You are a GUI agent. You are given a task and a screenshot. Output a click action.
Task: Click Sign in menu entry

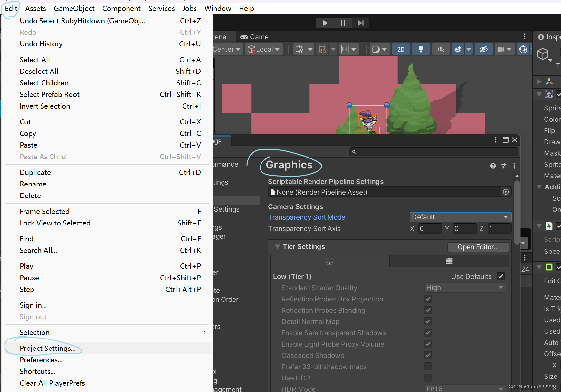click(x=108, y=305)
